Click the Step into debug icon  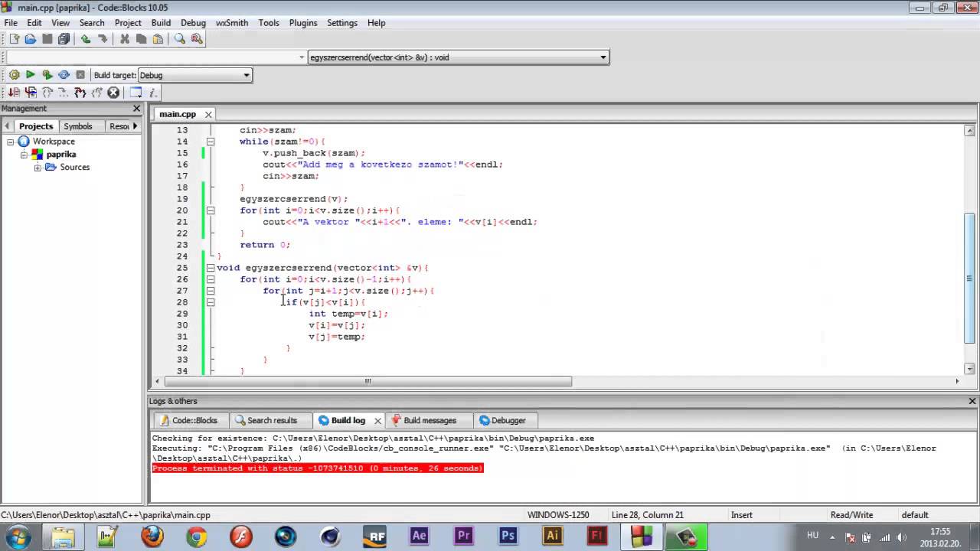pyautogui.click(x=80, y=93)
